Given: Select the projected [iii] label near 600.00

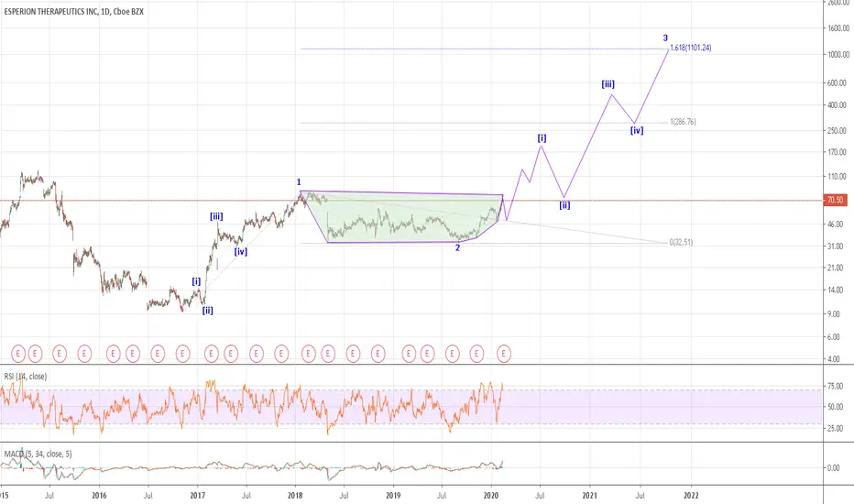Looking at the screenshot, I should pos(608,84).
